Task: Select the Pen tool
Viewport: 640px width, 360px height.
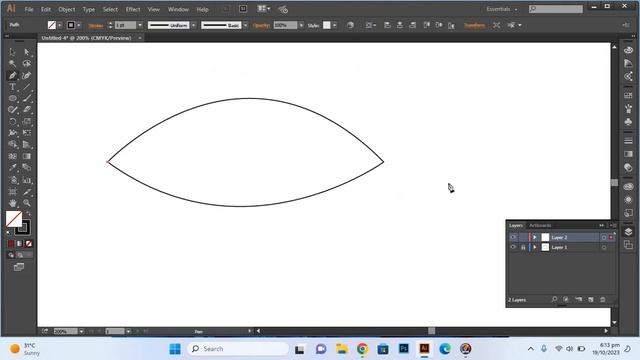Action: 12,75
